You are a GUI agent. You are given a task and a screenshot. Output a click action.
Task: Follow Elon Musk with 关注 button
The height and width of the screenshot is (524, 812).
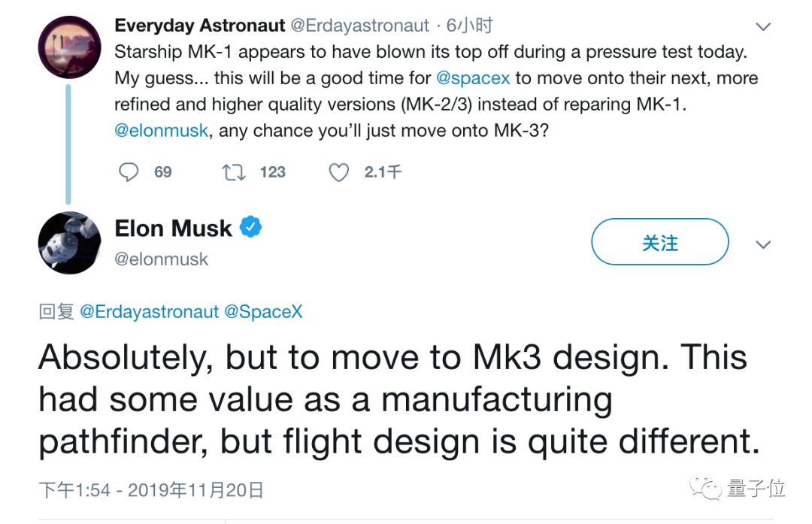pos(659,243)
